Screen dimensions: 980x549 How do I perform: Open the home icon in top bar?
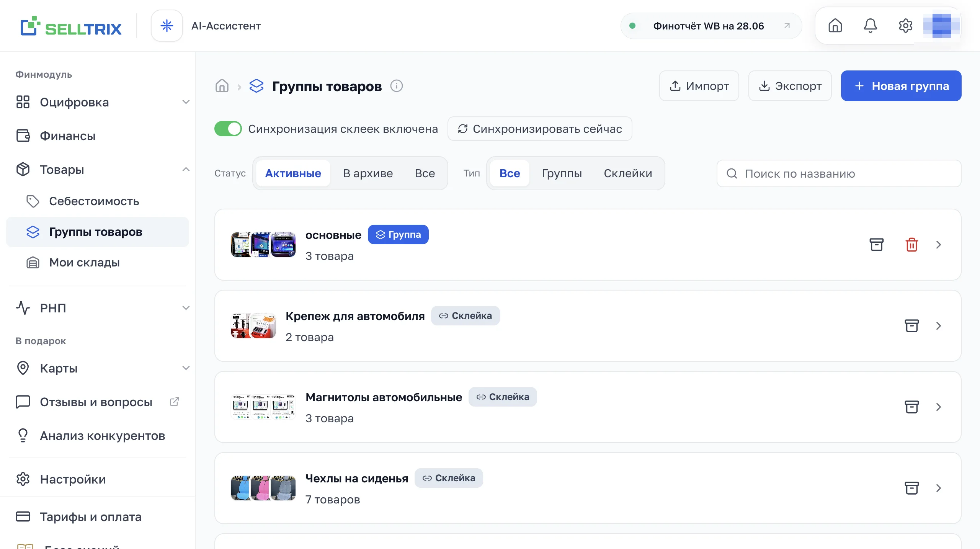tap(835, 26)
